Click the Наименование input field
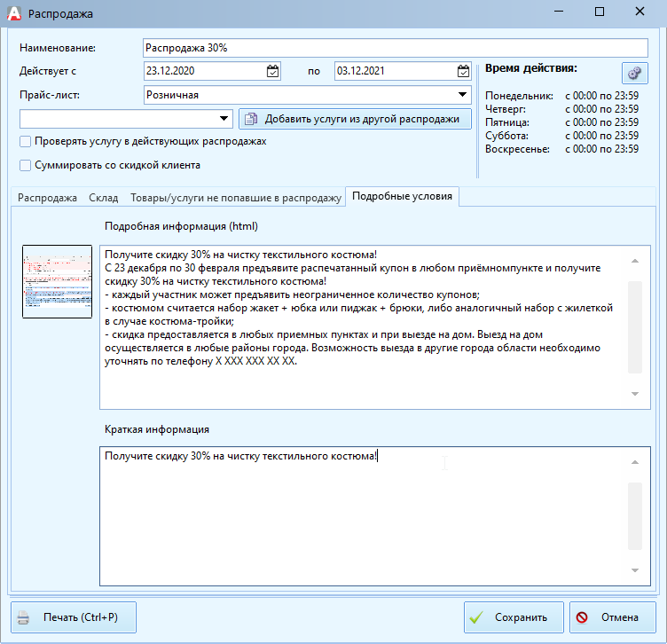Viewport: 667px width, 644px height. [x=396, y=48]
